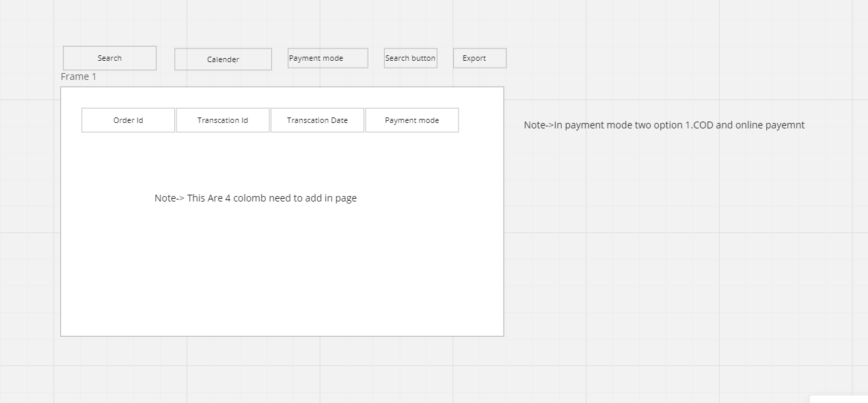868x403 pixels.
Task: Open the Calender box
Action: click(223, 59)
